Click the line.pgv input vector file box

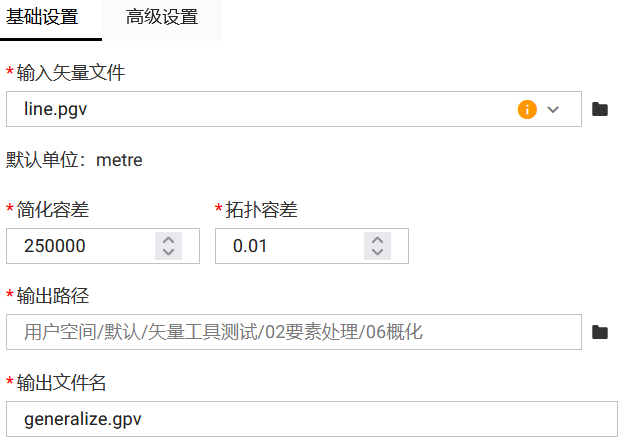click(x=260, y=109)
